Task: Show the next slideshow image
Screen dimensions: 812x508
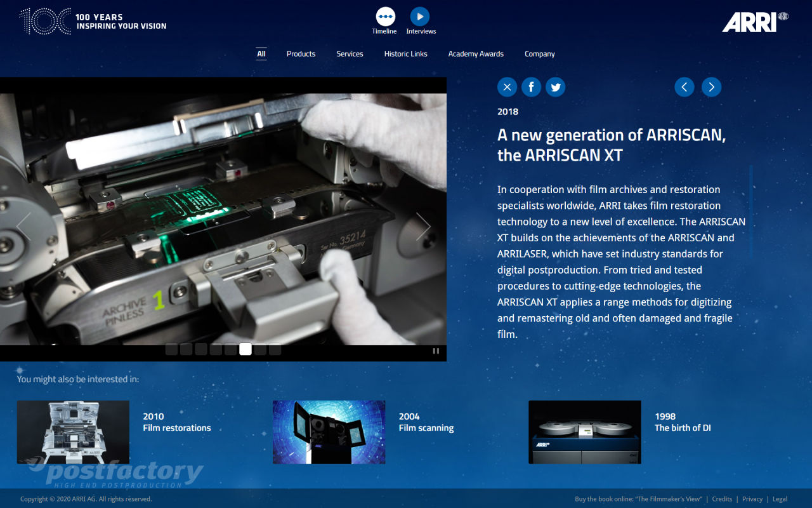Action: click(x=423, y=226)
